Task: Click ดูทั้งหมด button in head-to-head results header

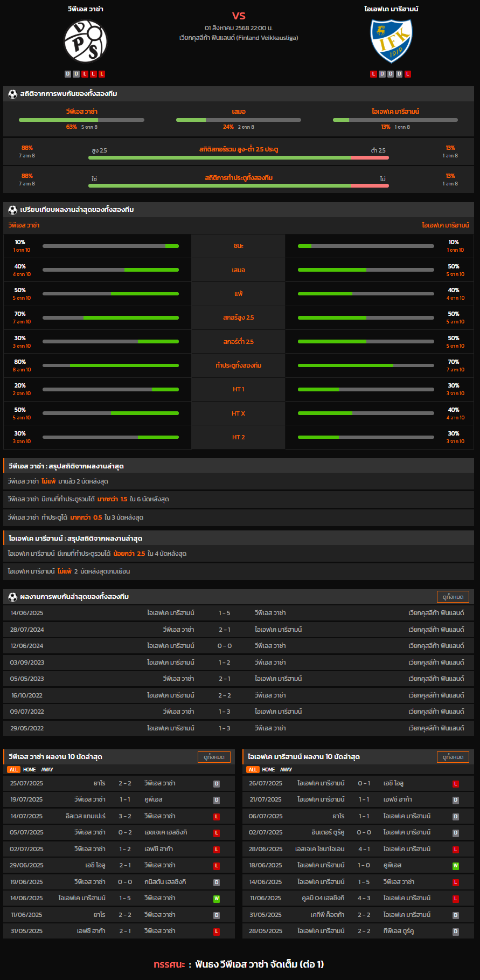Action: pyautogui.click(x=453, y=597)
